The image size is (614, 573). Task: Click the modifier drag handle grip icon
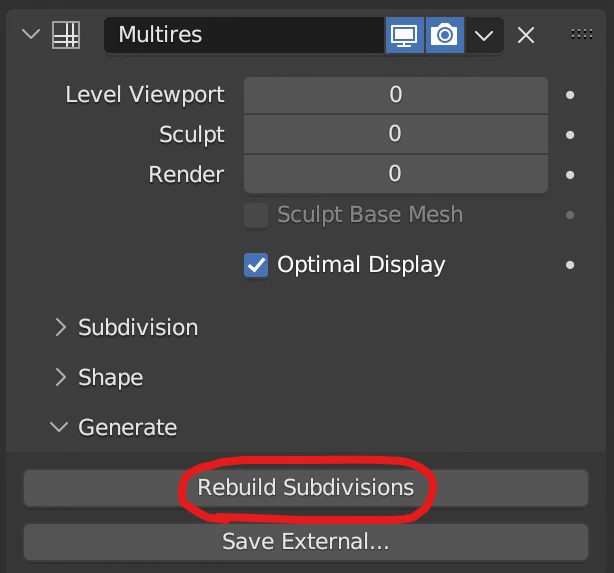click(581, 35)
